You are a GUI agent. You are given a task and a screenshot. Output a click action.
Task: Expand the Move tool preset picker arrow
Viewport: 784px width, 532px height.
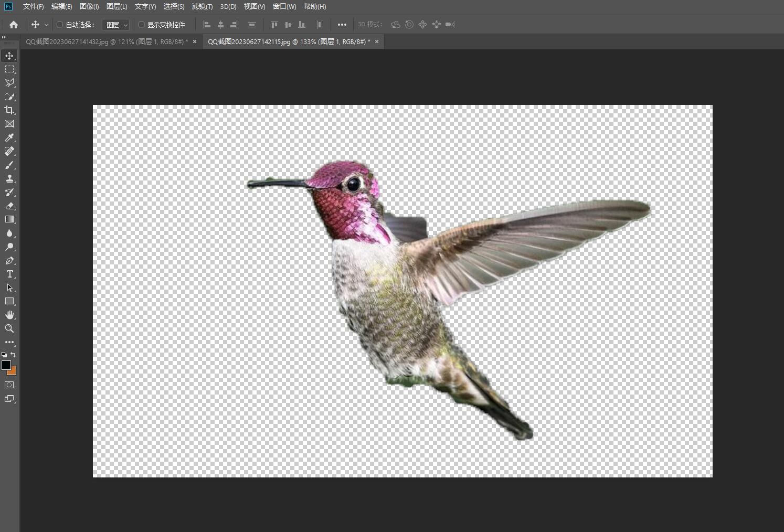coord(46,25)
